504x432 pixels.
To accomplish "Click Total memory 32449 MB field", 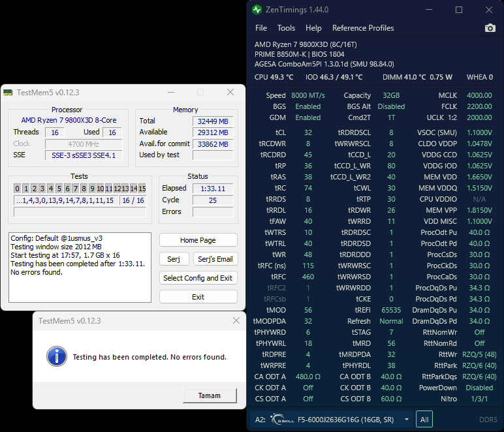I will click(213, 121).
